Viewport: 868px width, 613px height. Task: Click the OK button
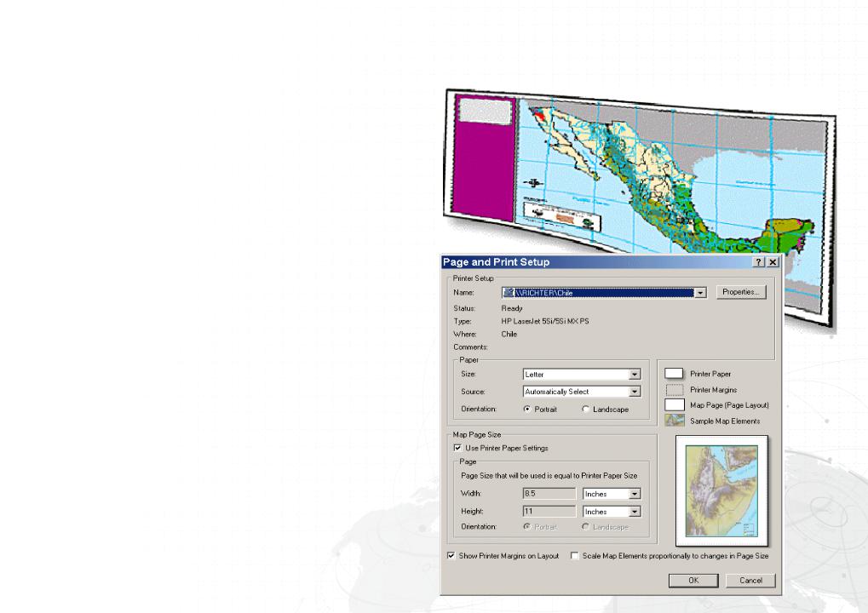click(693, 581)
